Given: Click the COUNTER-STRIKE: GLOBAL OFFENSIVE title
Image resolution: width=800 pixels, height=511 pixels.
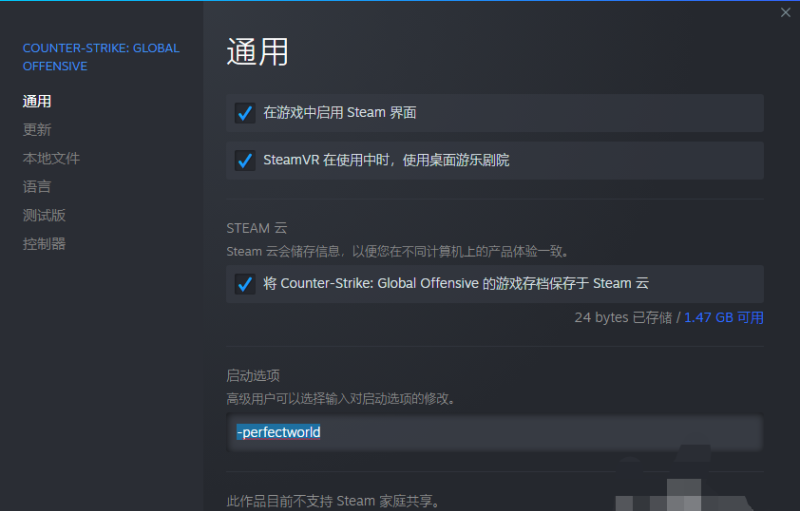Looking at the screenshot, I should click(x=101, y=57).
